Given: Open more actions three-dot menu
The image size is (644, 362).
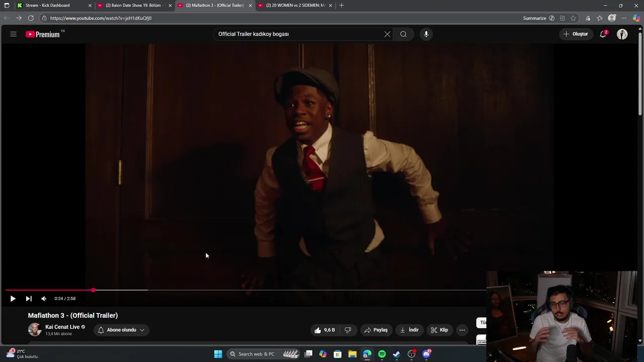Looking at the screenshot, I should pos(462,330).
